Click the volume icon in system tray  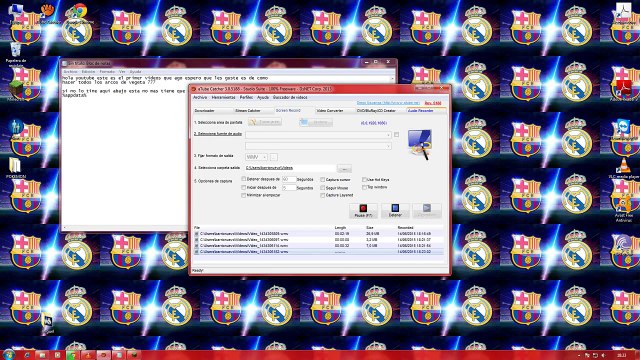point(603,356)
